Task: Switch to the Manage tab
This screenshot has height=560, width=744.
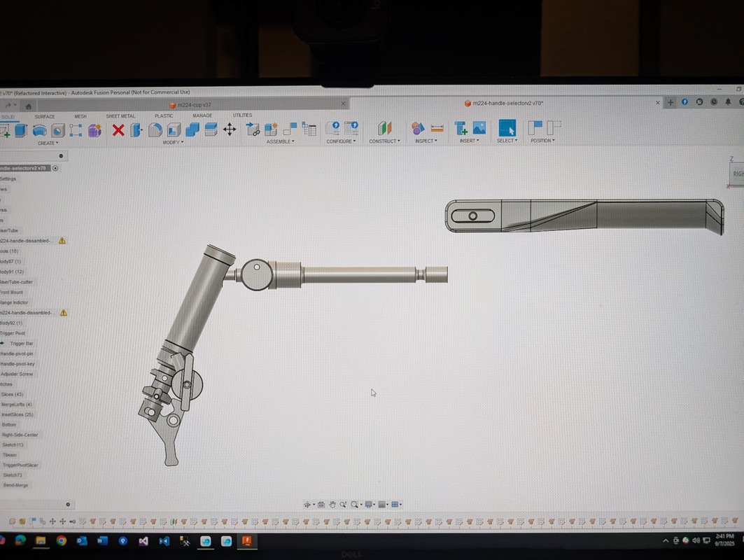Action: [x=202, y=115]
